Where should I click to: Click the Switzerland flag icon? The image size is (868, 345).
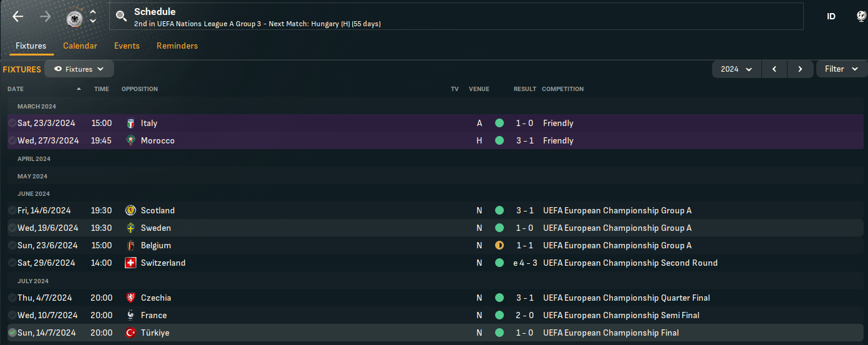point(130,263)
